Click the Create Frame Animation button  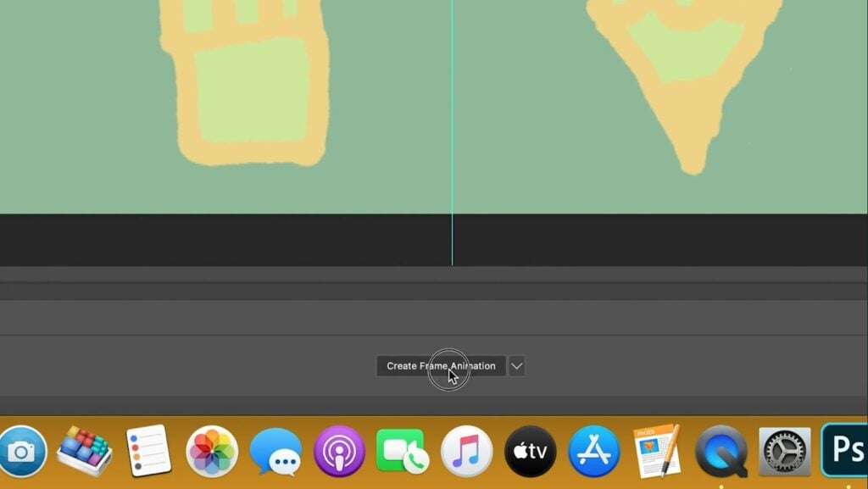pos(441,366)
